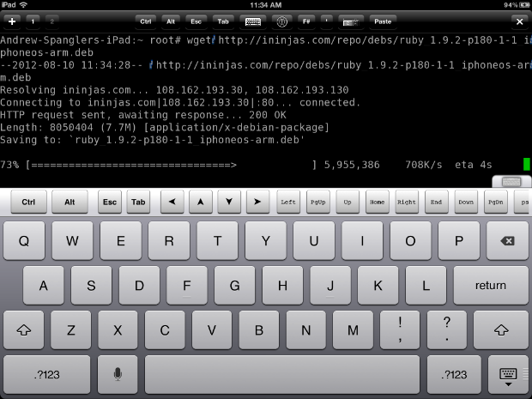Switch to terminal session 1 tab
This screenshot has width=532, height=399.
coord(33,20)
